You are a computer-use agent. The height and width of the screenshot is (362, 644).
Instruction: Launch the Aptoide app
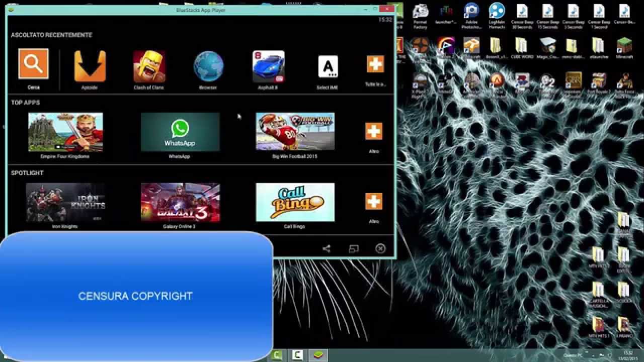pos(90,66)
